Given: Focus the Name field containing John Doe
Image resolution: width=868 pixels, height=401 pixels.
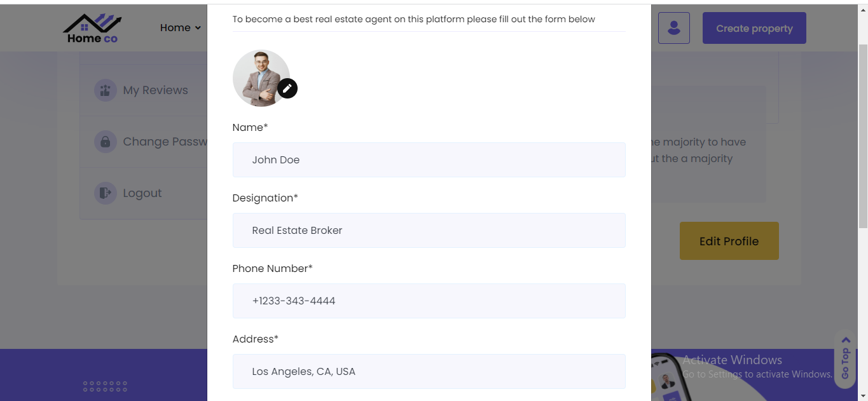Looking at the screenshot, I should pyautogui.click(x=429, y=160).
